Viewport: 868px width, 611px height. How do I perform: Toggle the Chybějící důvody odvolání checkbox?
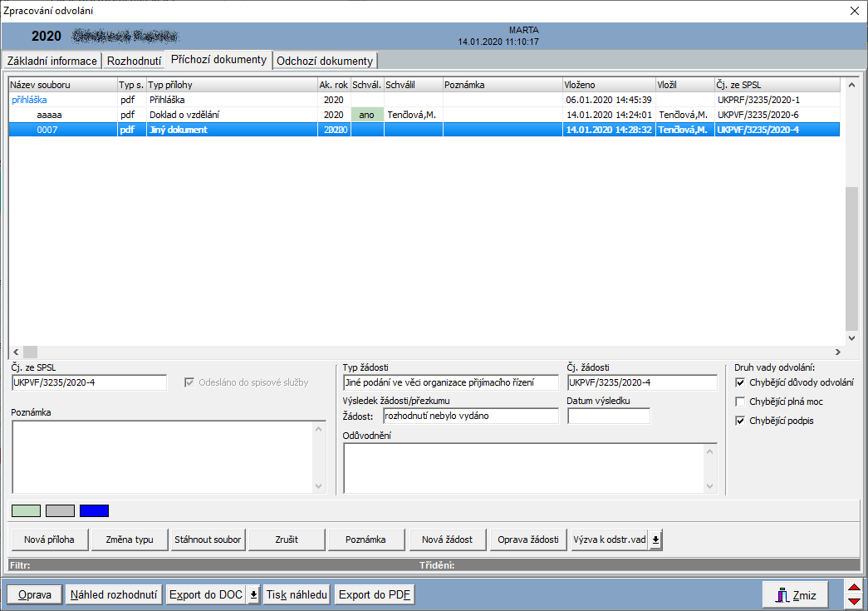[741, 382]
